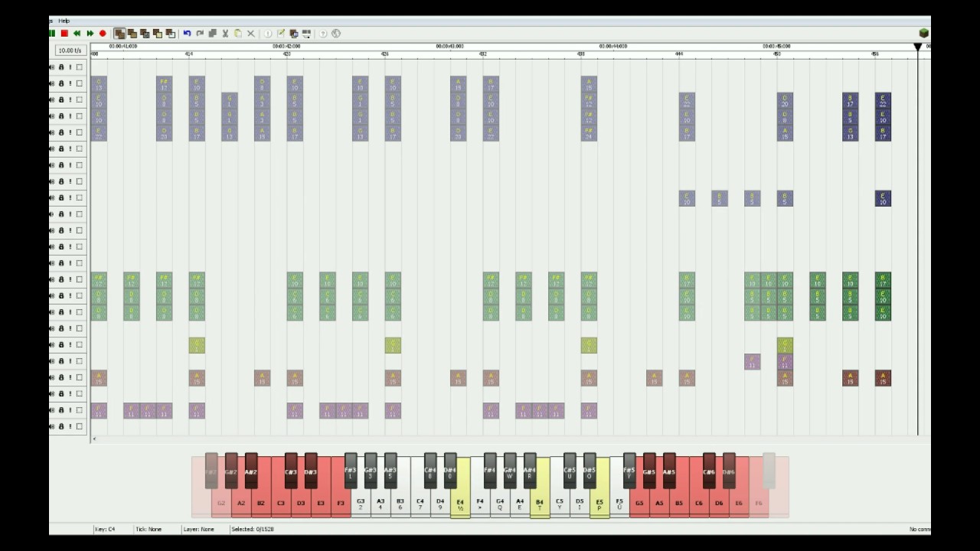
Task: Jump to tick 432 on the timeline
Action: tap(483, 54)
